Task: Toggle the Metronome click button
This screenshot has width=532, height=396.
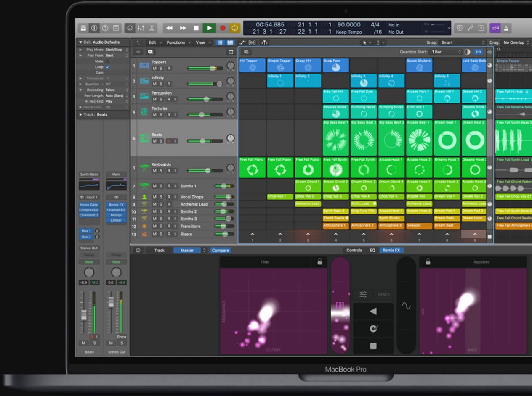Action: tap(506, 28)
